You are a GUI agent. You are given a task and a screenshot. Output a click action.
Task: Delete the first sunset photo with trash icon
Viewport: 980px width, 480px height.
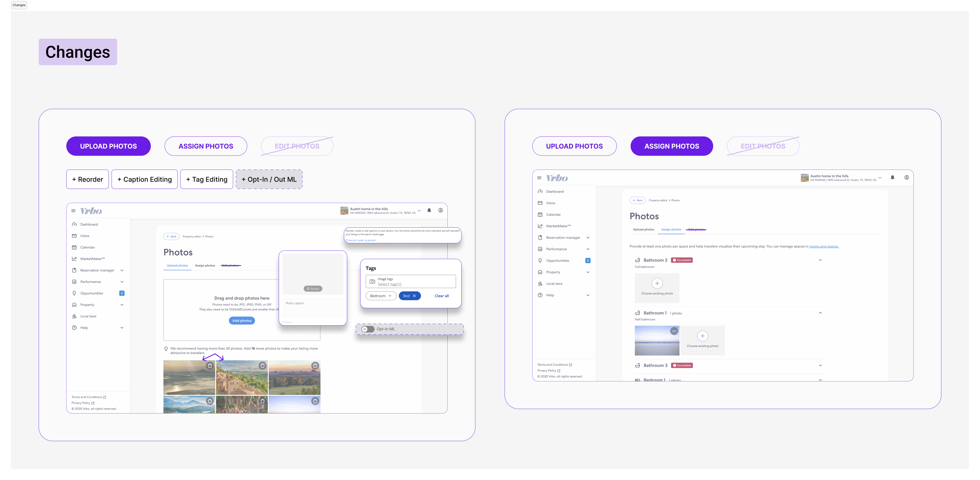[x=209, y=365]
